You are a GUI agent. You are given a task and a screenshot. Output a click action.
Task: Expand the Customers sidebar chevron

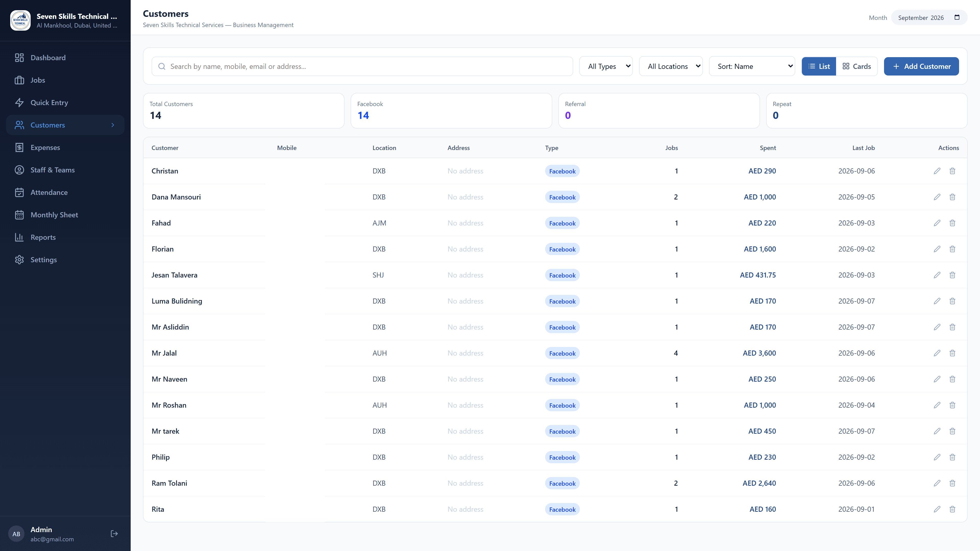[x=113, y=125]
